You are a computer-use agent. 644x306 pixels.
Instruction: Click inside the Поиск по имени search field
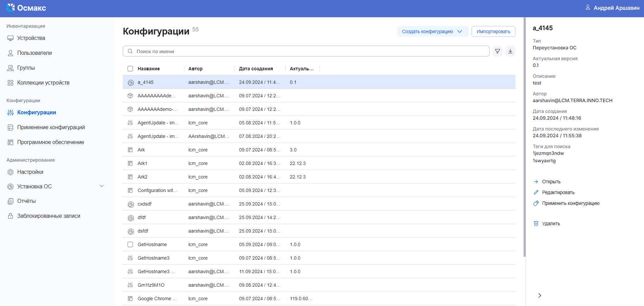pos(237,51)
